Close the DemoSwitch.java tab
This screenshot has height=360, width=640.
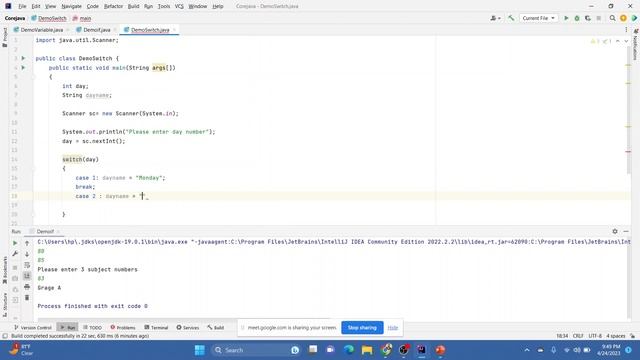175,30
